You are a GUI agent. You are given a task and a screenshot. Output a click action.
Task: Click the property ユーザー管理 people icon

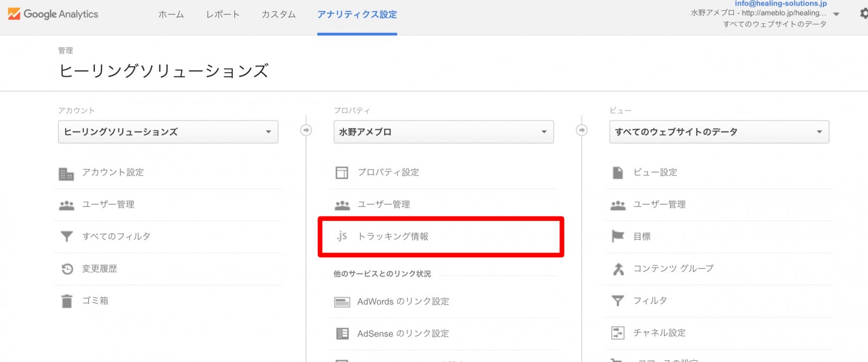342,205
